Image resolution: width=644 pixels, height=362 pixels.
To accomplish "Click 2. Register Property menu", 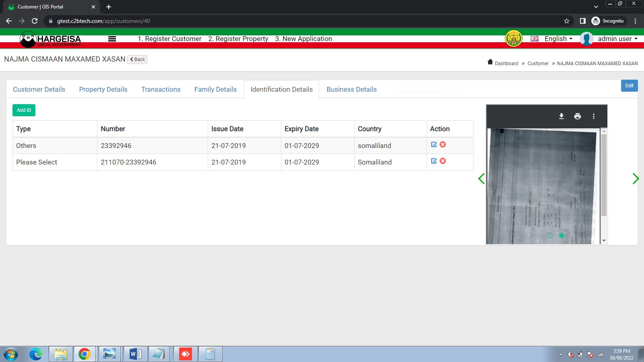I will click(x=238, y=39).
